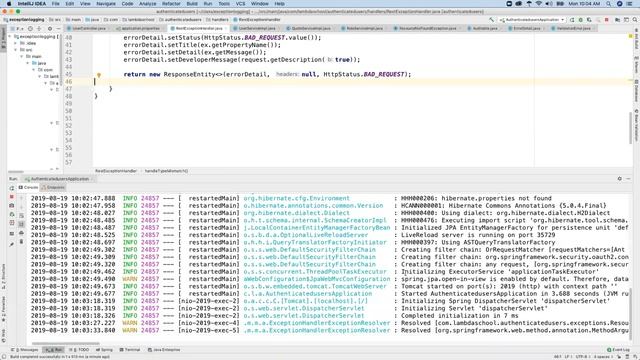This screenshot has width=640, height=360.
Task: Collapse the java folder in the project tree
Action: point(28,63)
